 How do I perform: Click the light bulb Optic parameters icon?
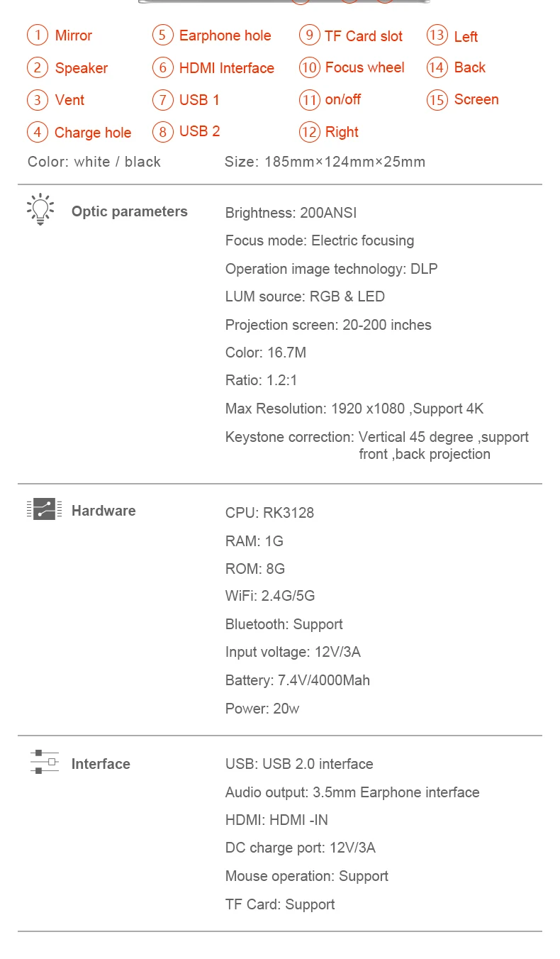(40, 209)
